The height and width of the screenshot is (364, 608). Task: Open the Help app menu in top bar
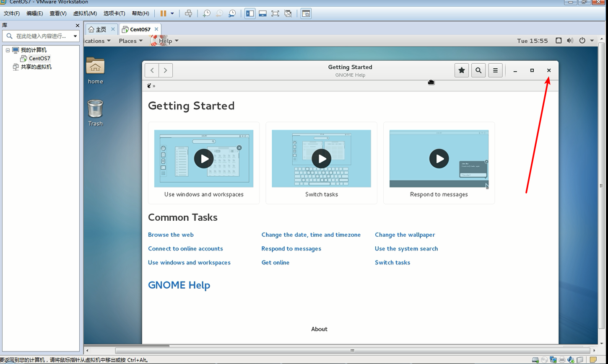click(x=168, y=41)
